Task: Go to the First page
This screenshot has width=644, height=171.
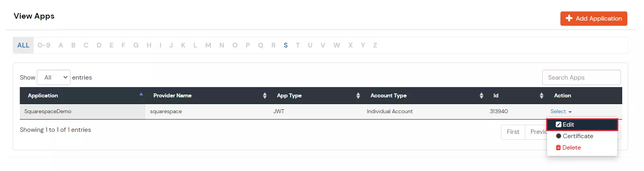Action: [x=513, y=132]
